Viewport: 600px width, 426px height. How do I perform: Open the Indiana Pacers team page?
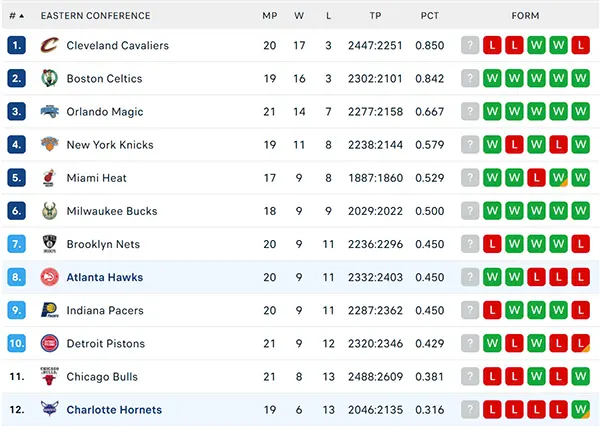(105, 310)
